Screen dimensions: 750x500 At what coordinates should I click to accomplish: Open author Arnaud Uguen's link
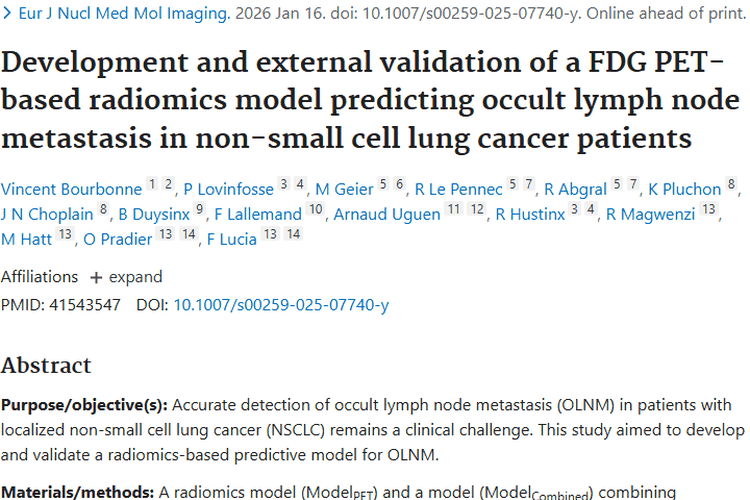pos(387,214)
